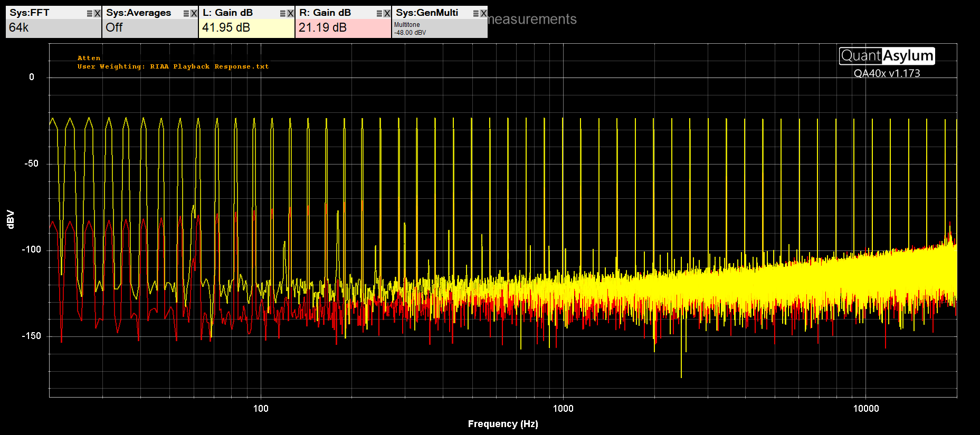Click the User Weighting RIAA Playback Response.txt text
This screenshot has width=980, height=435.
point(173,66)
